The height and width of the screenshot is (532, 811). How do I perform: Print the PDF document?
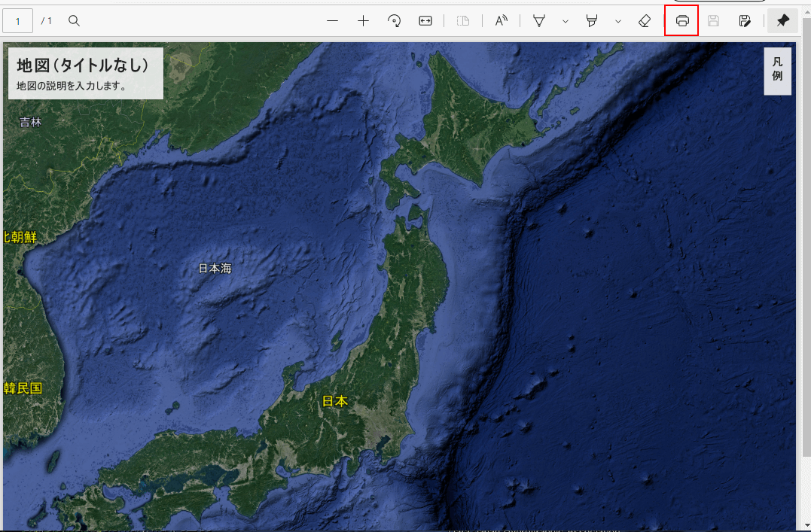pyautogui.click(x=682, y=20)
